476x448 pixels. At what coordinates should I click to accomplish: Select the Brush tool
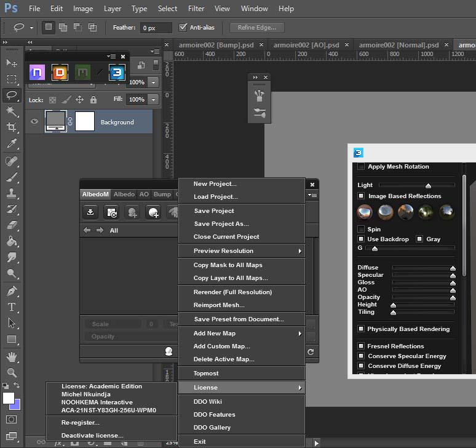click(x=12, y=177)
